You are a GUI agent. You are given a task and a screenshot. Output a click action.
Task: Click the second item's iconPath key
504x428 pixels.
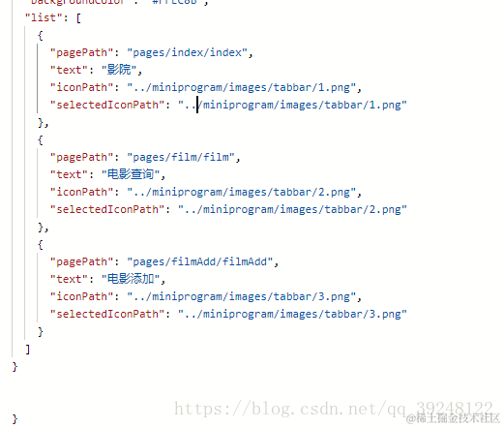tap(81, 192)
